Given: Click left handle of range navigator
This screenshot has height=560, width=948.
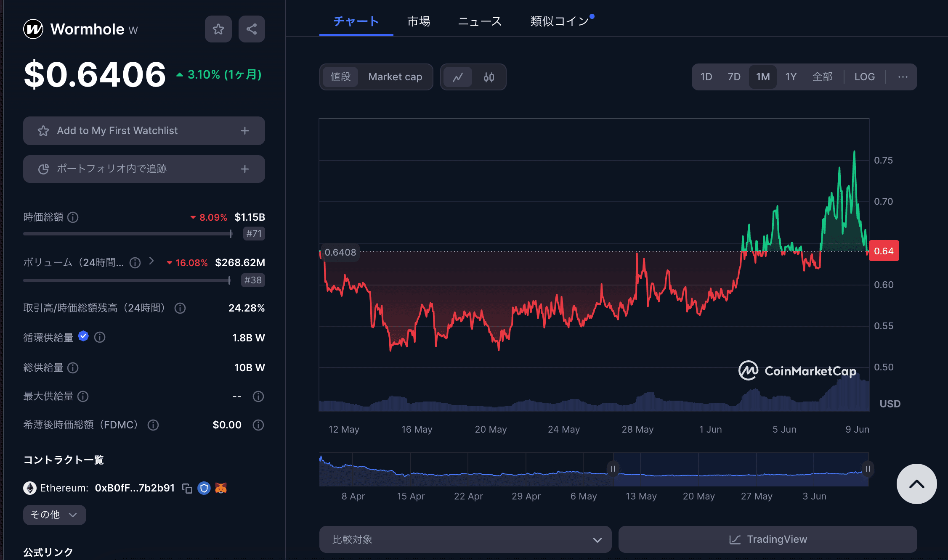Looking at the screenshot, I should (x=613, y=469).
